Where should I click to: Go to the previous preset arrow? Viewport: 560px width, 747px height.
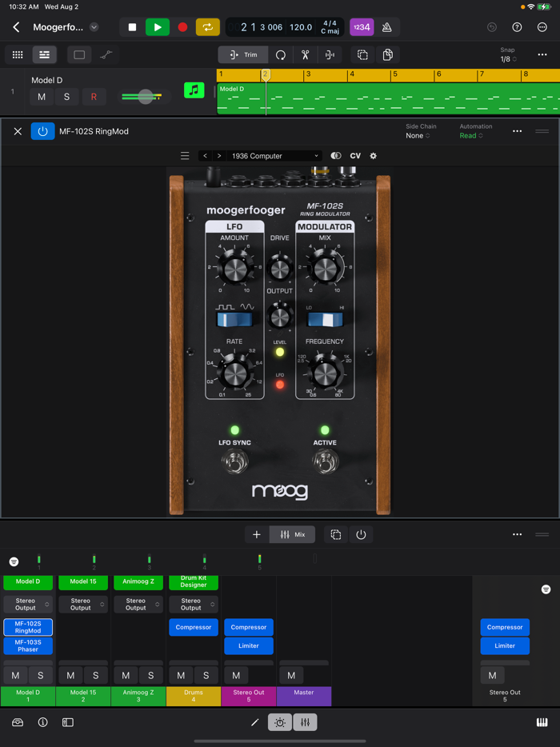click(205, 156)
